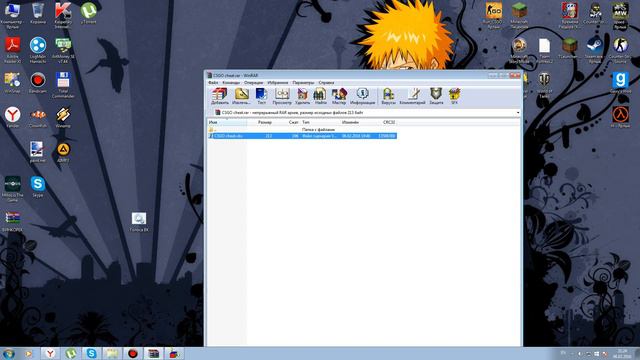The height and width of the screenshot is (360, 640).
Task: Select the Kaspersky desktop icon
Action: coord(63,16)
